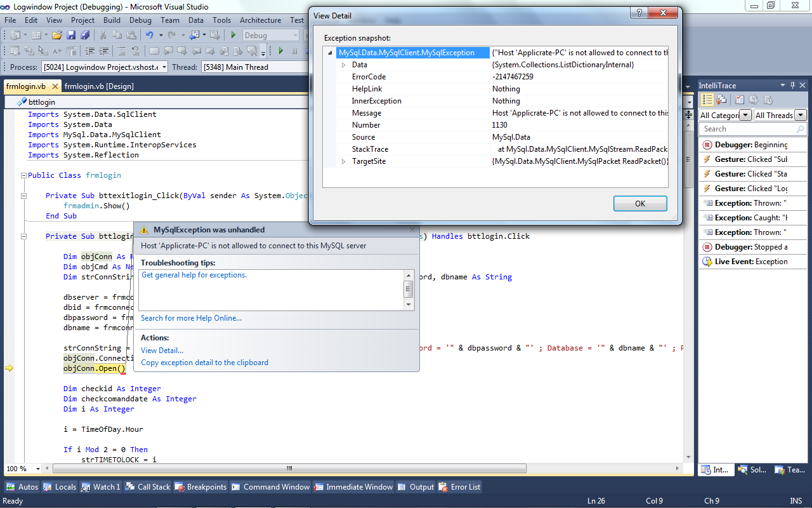Click the Undo arrow icon
This screenshot has height=508, width=812.
150,36
